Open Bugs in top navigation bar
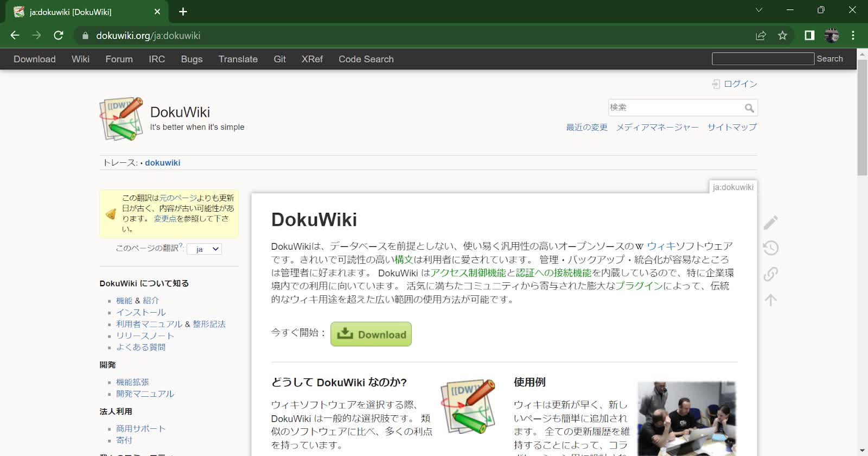 point(192,59)
